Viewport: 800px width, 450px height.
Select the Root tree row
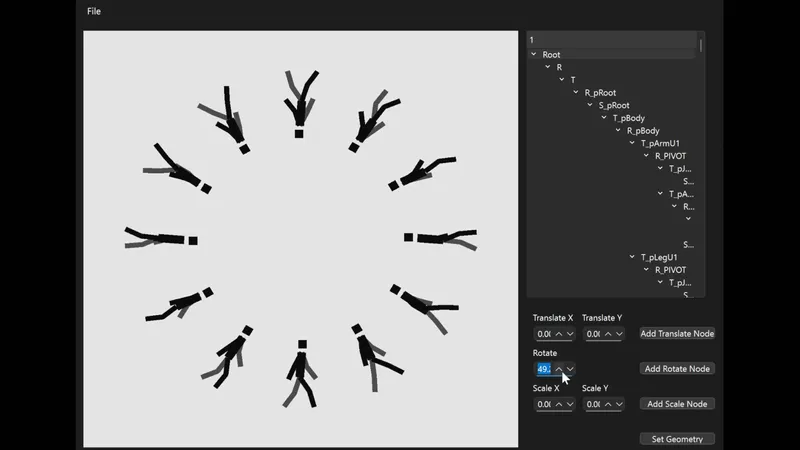[612, 55]
